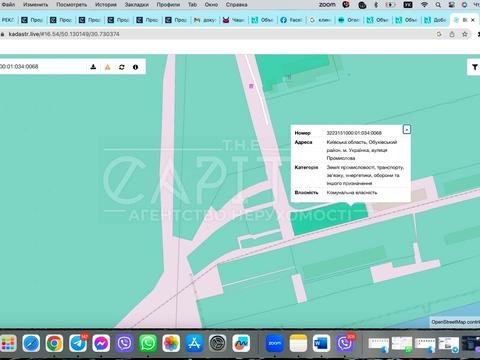Open the Закладки menu

pyautogui.click(x=136, y=5)
